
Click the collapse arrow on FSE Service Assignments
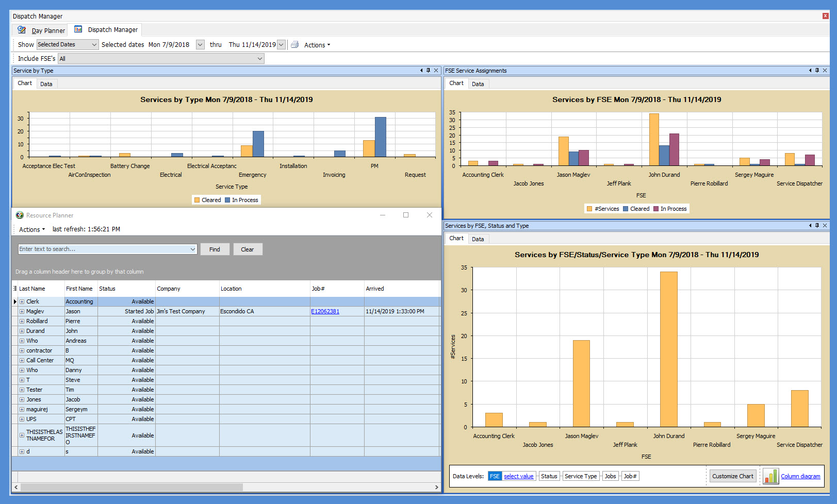(810, 71)
